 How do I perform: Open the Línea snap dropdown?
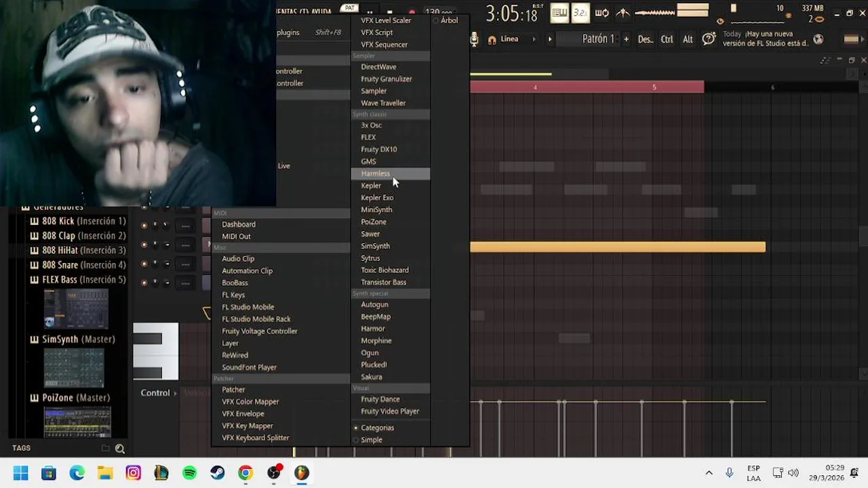518,39
